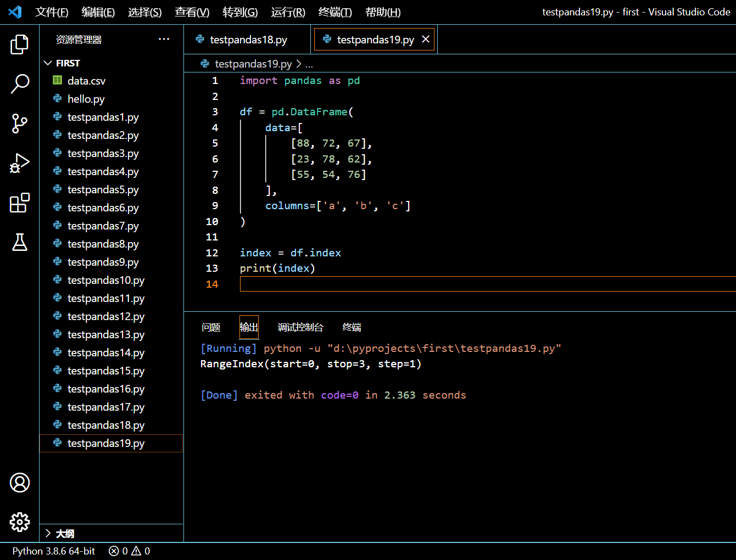Open testpandas7.py file

click(111, 226)
